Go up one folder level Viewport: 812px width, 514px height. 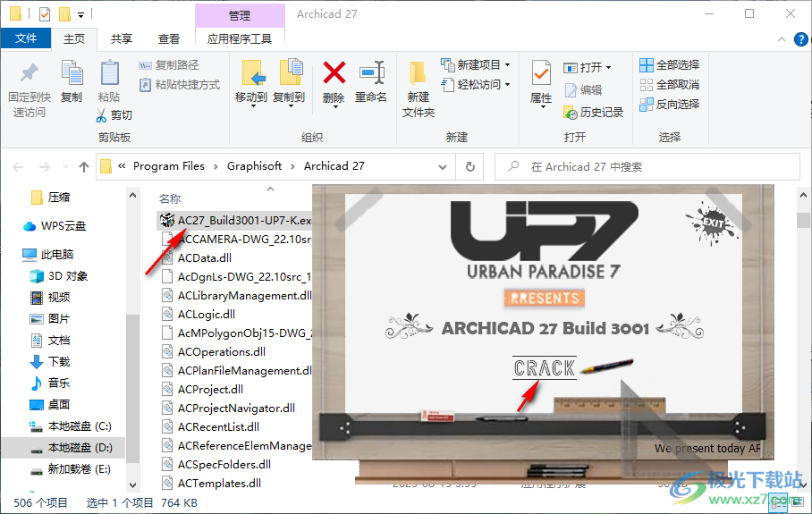click(x=84, y=166)
